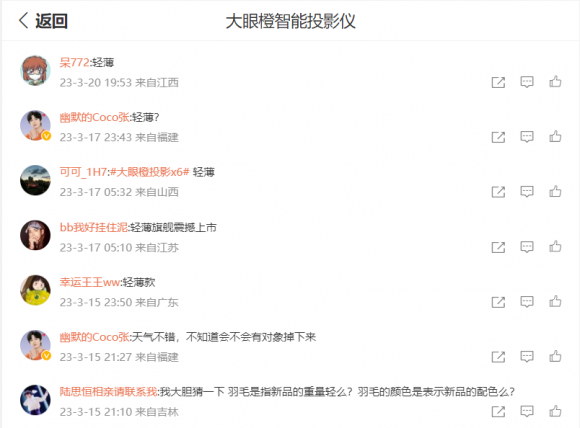Forward the comment from 幸运王王ww
This screenshot has height=428, width=580.
click(498, 302)
